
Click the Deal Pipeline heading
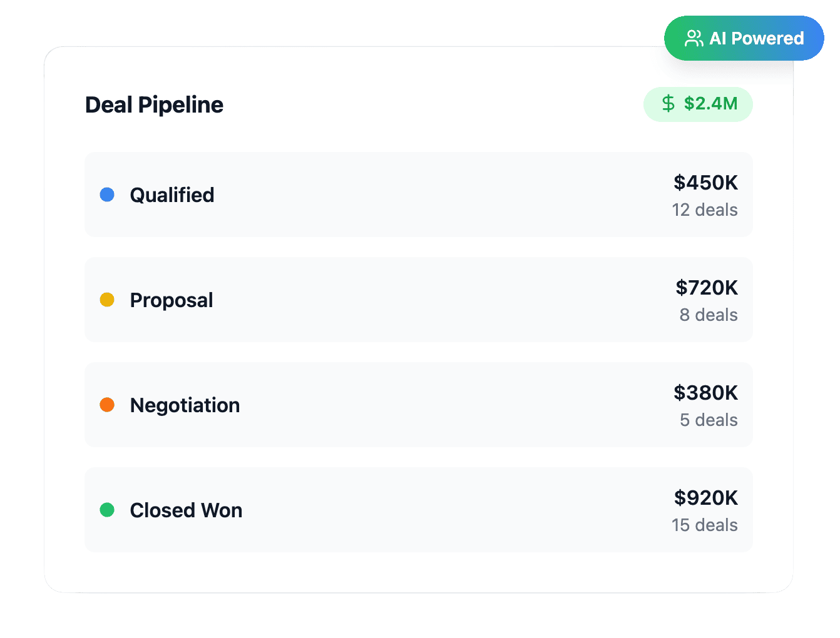click(154, 105)
